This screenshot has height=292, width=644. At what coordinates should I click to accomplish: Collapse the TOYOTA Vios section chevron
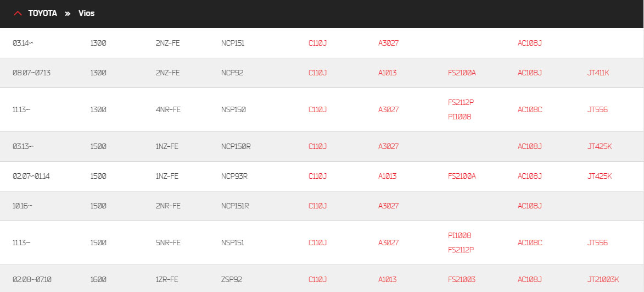(18, 13)
